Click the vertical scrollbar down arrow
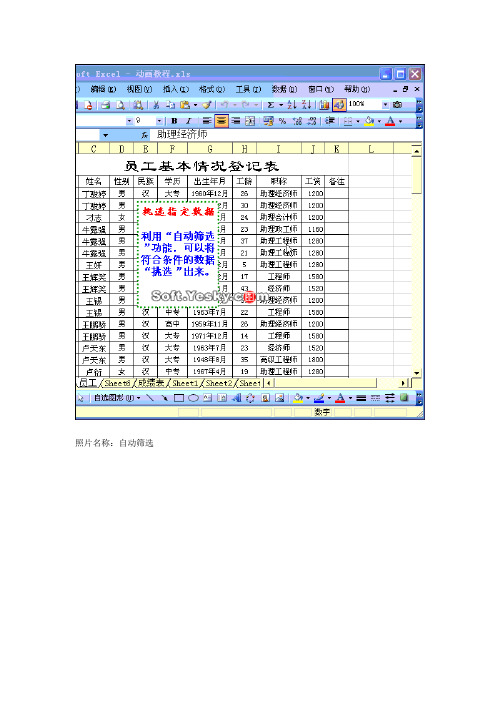The width and height of the screenshot is (496, 702). (x=417, y=372)
